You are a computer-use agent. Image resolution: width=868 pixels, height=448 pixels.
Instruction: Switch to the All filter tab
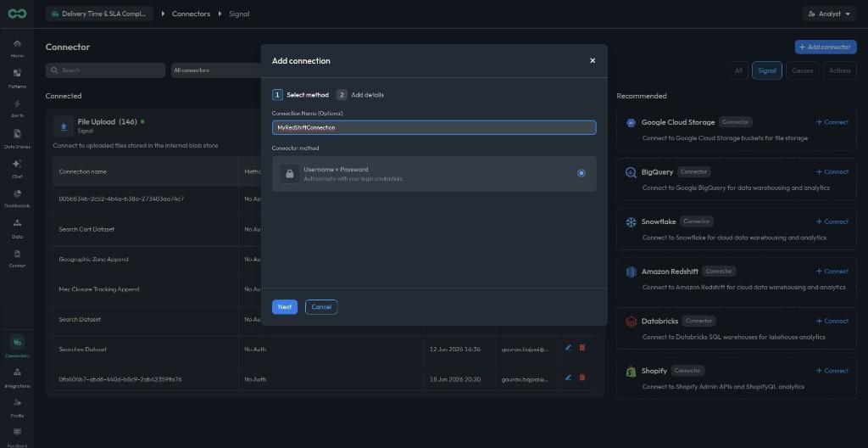(x=738, y=70)
